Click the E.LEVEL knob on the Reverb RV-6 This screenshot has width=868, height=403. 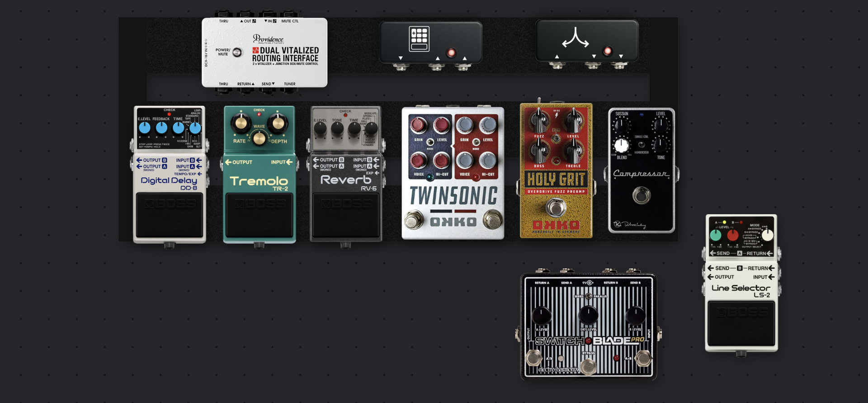tap(320, 130)
